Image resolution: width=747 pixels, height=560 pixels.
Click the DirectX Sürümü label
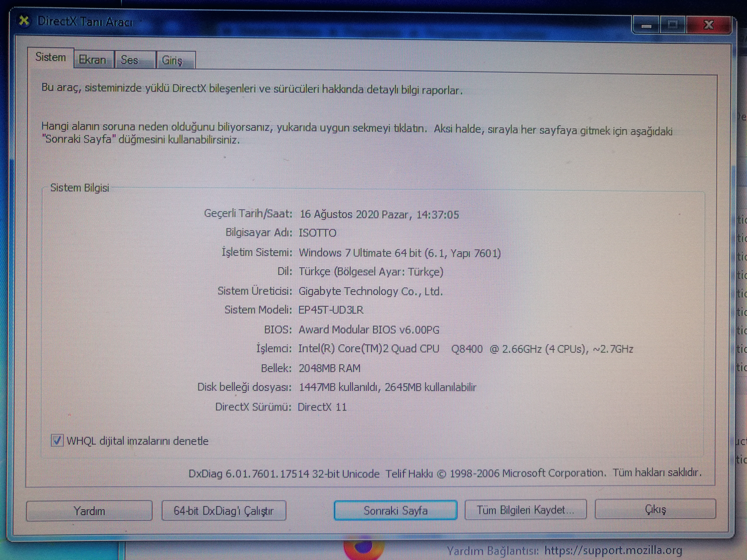(x=253, y=407)
